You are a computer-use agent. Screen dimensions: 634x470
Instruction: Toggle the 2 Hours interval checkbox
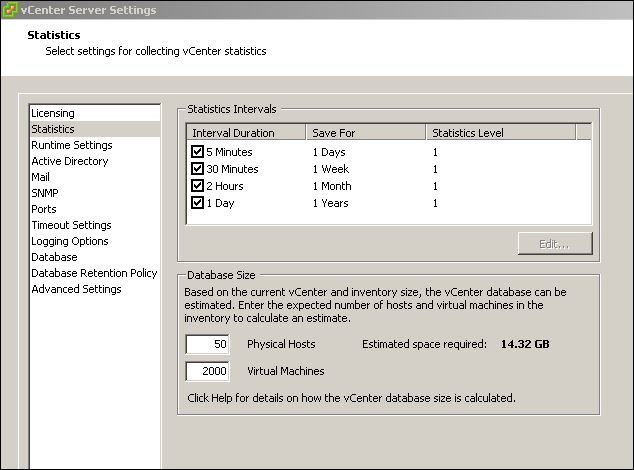pyautogui.click(x=197, y=186)
